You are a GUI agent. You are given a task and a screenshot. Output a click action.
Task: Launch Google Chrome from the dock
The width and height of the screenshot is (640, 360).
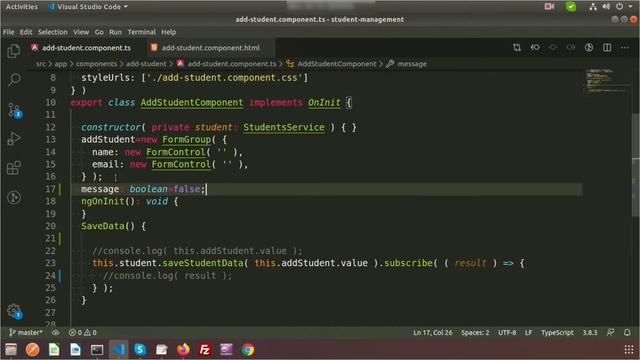click(x=248, y=350)
